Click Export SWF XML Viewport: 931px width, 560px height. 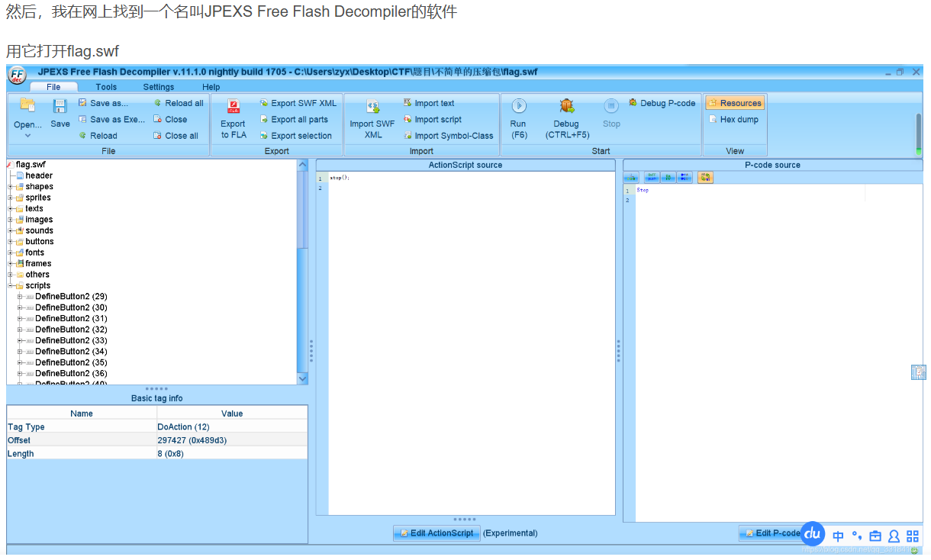[x=298, y=103]
